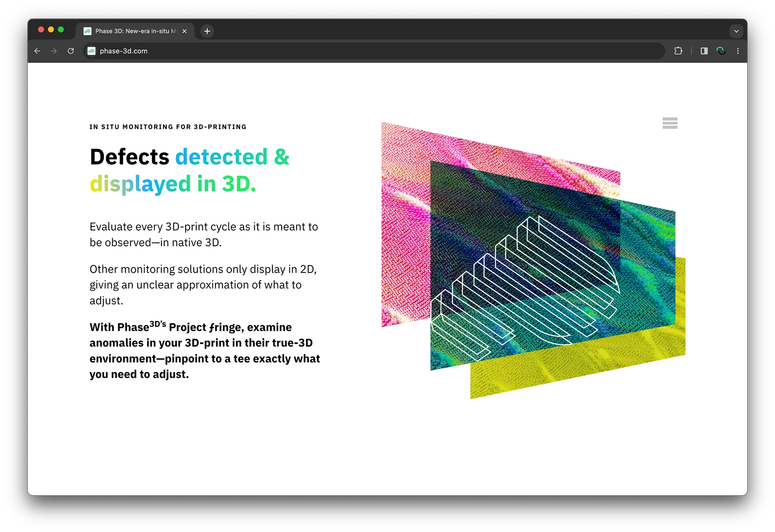The image size is (775, 532).
Task: Open the browser side panel icon
Action: pos(704,51)
